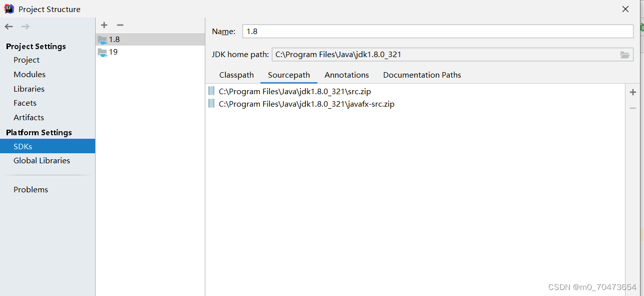Image resolution: width=644 pixels, height=296 pixels.
Task: Open Artifacts settings
Action: pyautogui.click(x=29, y=117)
